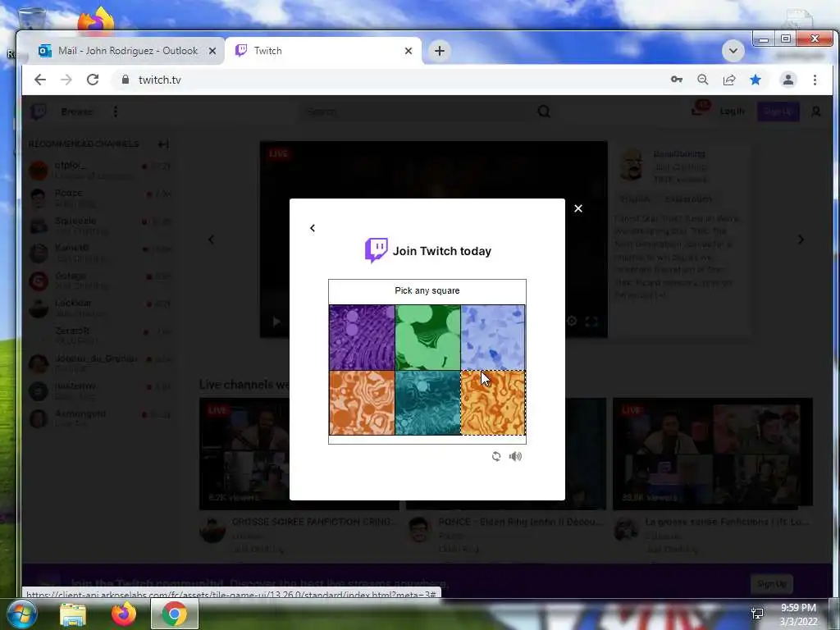
Task: Toggle fullscreen on featured stream
Action: coord(591,321)
